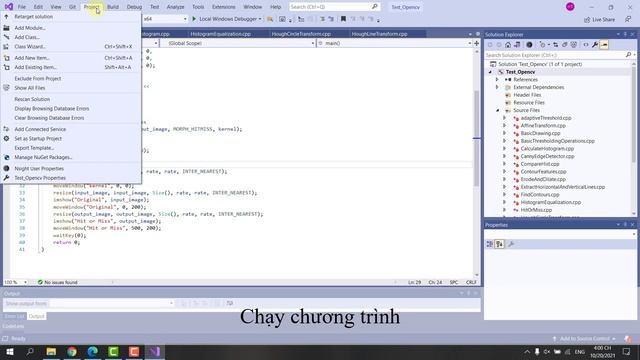This screenshot has width=640, height=360.
Task: Switch to HistogramEqualization.cpp tab
Action: (220, 34)
